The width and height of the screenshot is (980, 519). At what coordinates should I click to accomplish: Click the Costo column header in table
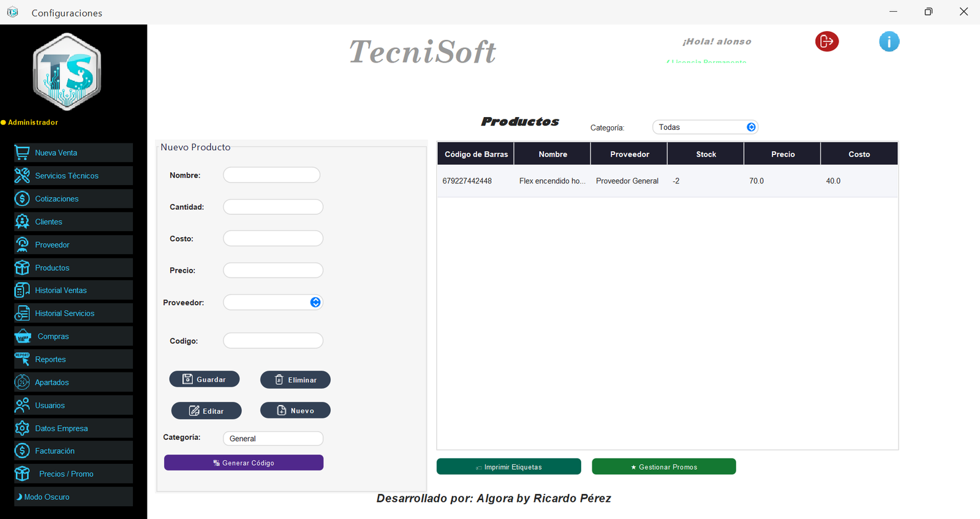[x=859, y=154]
